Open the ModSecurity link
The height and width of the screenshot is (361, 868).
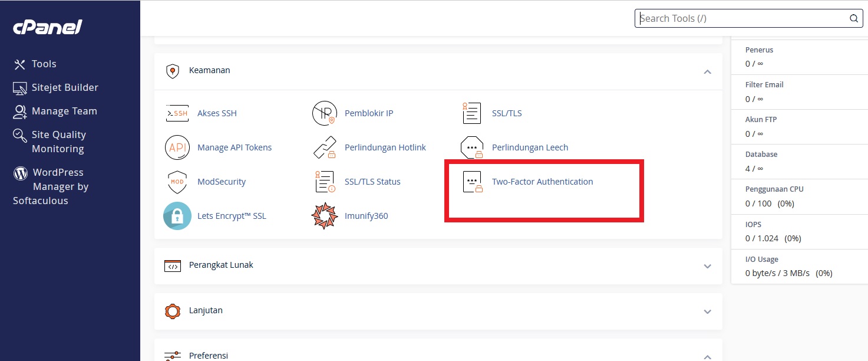(222, 182)
